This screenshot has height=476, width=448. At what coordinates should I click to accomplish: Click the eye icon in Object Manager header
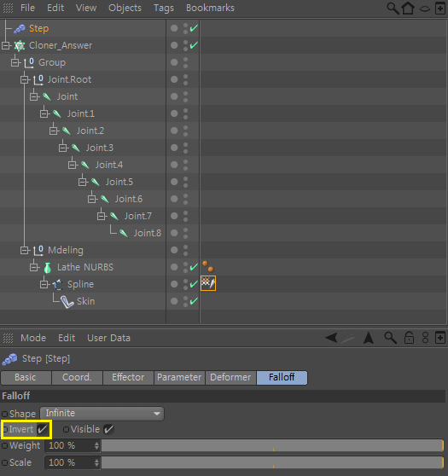[425, 9]
